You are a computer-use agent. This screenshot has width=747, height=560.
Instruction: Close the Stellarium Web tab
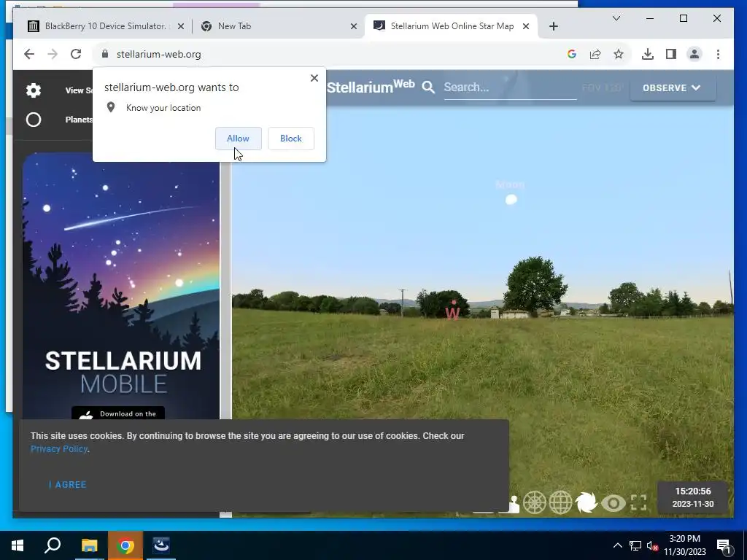(526, 26)
